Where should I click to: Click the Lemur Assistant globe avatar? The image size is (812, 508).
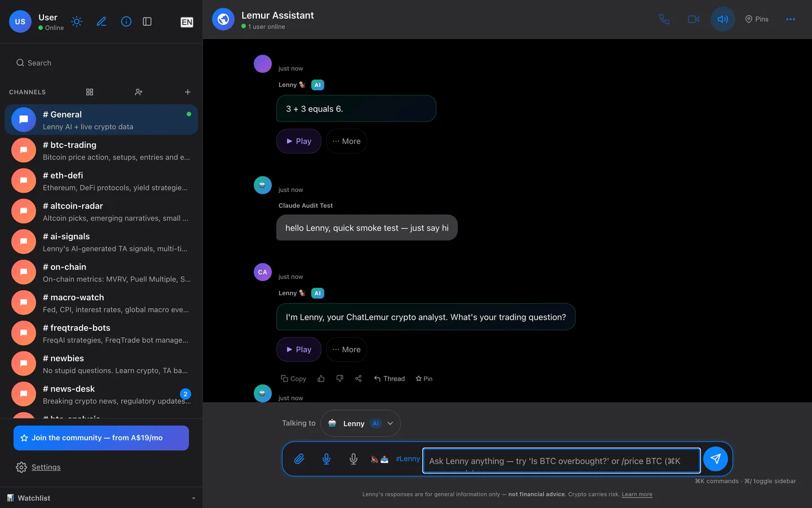point(223,19)
